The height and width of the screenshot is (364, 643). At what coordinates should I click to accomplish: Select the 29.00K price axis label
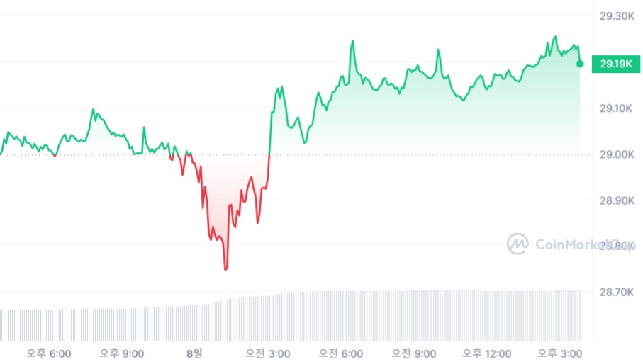point(615,154)
